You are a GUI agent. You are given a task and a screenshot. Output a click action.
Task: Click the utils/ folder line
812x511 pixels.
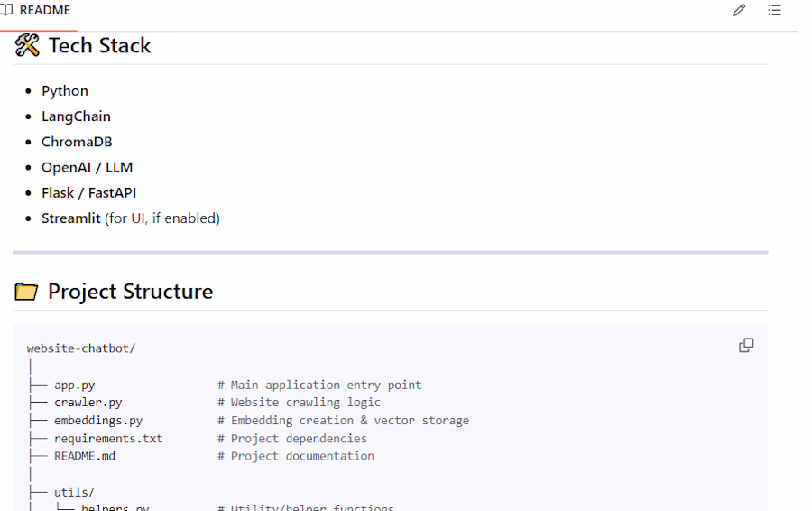point(74,492)
